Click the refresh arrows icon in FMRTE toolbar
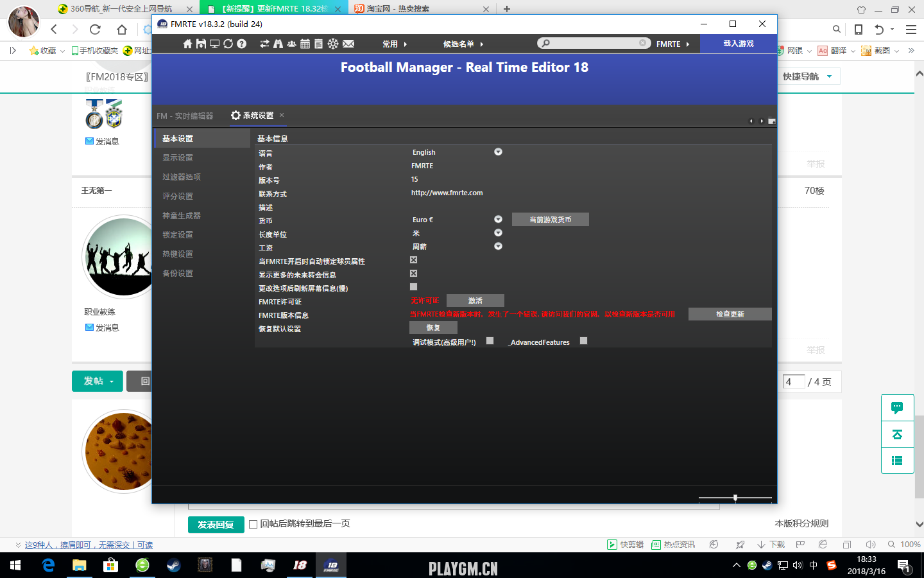This screenshot has width=924, height=578. pos(228,44)
